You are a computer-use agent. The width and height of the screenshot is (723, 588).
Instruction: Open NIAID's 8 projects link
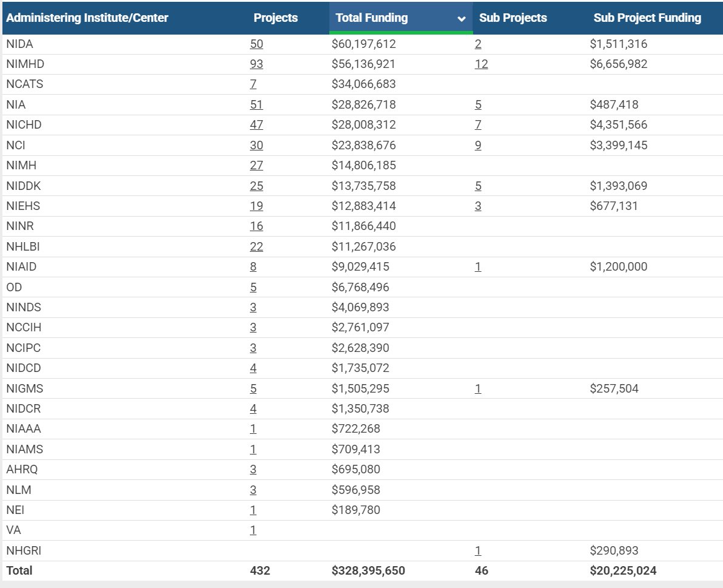[x=253, y=266]
